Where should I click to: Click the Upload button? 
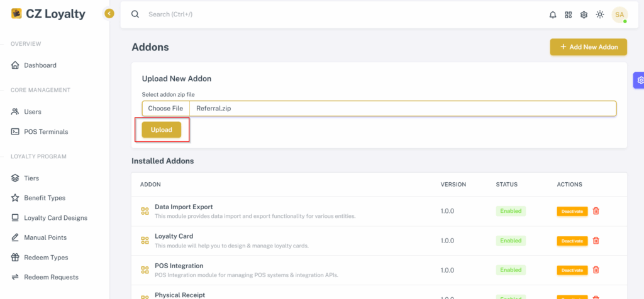point(162,129)
